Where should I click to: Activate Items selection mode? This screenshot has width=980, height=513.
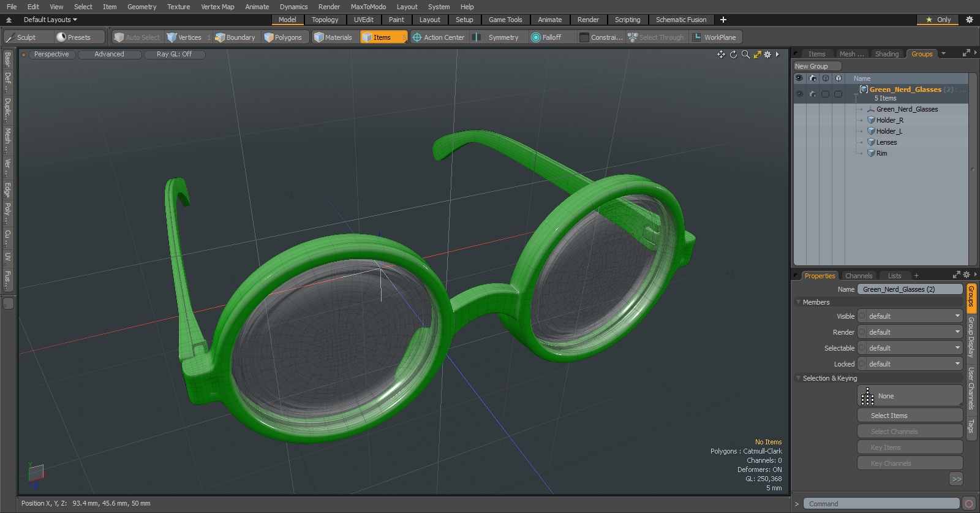click(383, 37)
